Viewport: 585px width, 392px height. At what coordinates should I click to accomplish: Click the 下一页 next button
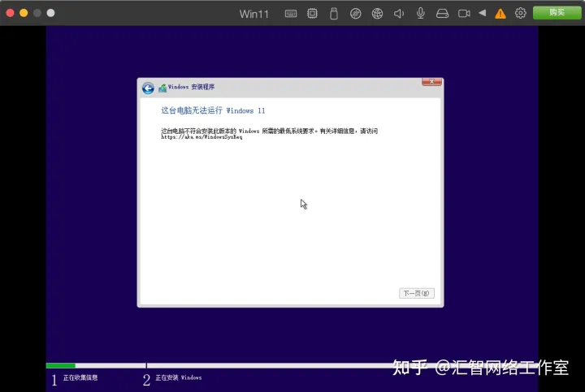416,293
